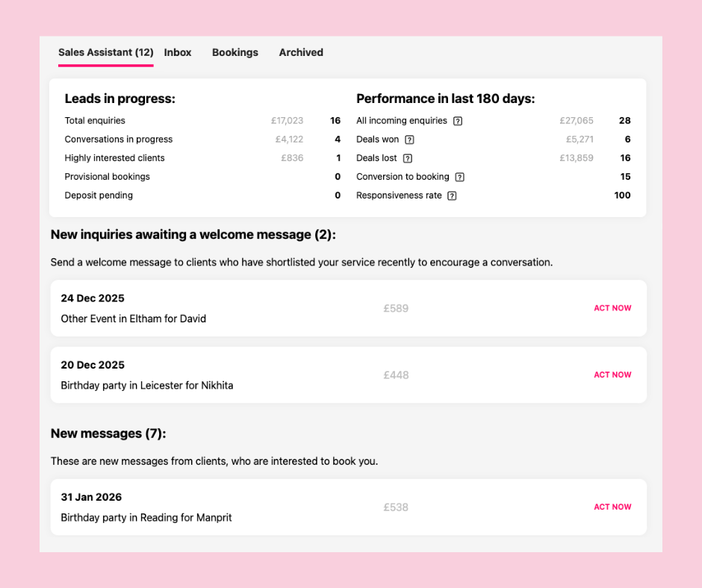Open the Bookings tab
This screenshot has width=702, height=588.
point(235,52)
